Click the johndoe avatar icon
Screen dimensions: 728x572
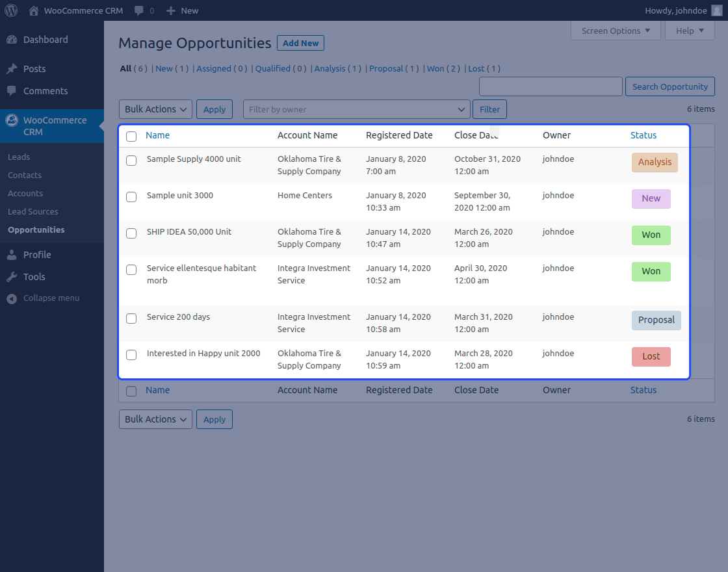717,10
